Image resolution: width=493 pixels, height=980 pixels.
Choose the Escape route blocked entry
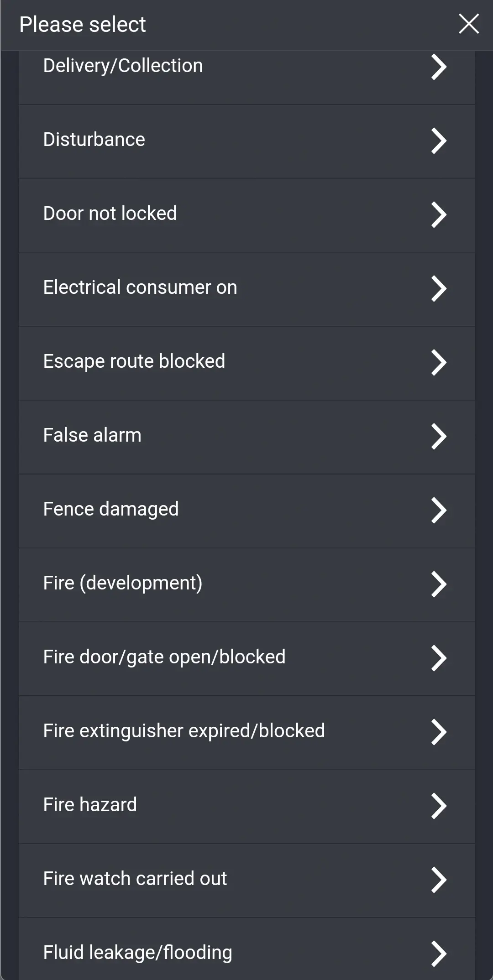(246, 362)
